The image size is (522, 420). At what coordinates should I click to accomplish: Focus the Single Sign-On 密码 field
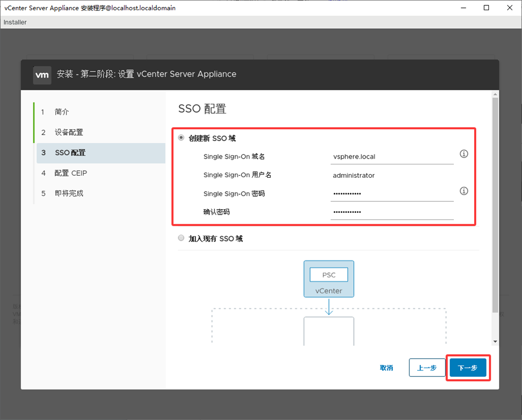pyautogui.click(x=392, y=194)
